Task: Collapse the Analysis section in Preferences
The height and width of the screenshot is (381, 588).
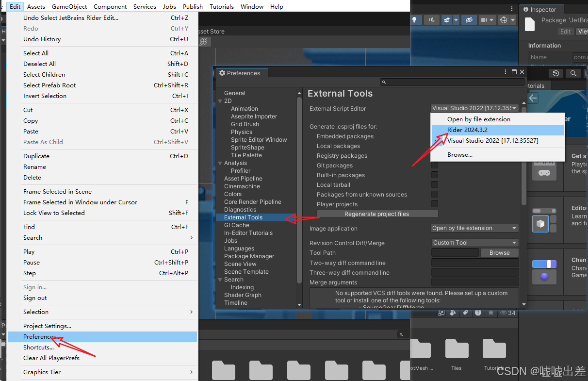Action: (x=220, y=163)
